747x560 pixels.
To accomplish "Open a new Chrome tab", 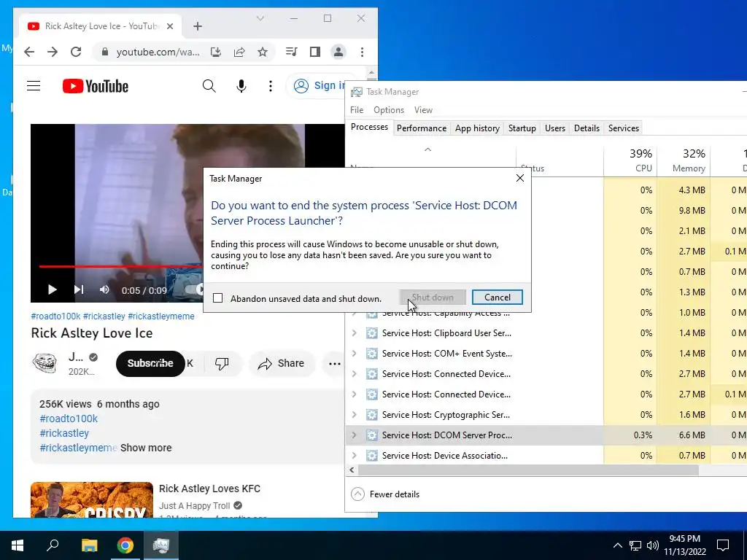I will pyautogui.click(x=198, y=26).
